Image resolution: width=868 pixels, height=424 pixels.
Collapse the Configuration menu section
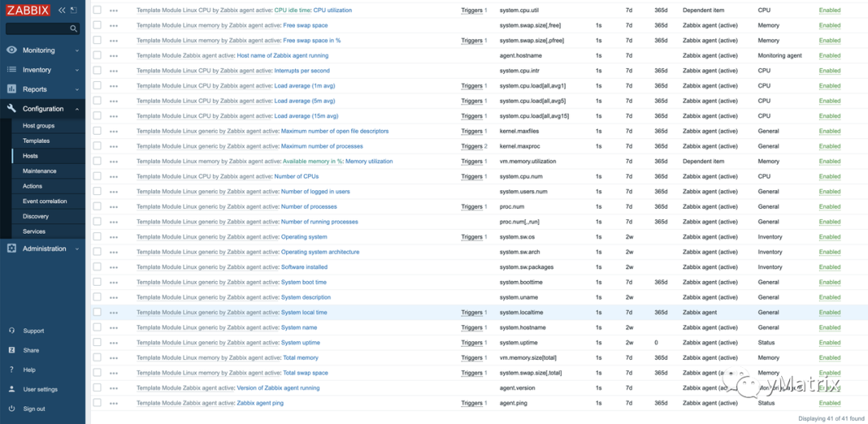coord(43,108)
